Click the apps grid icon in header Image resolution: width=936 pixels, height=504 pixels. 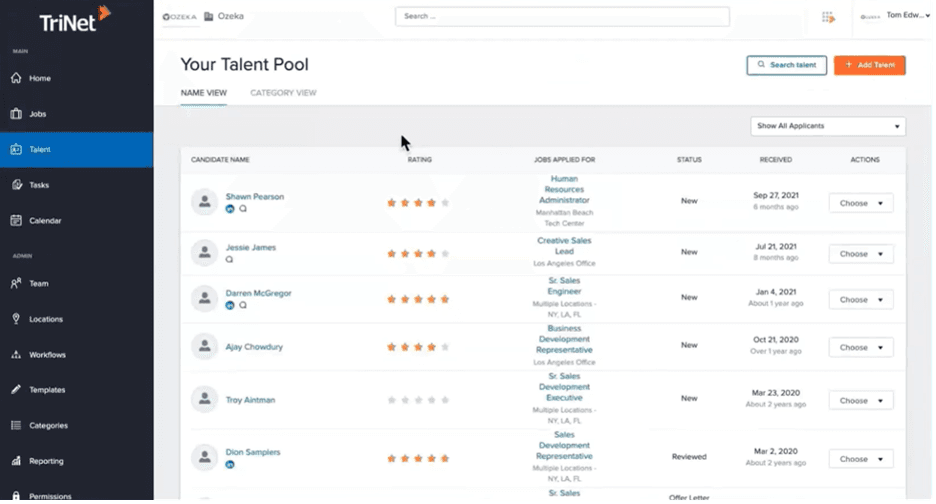(828, 17)
